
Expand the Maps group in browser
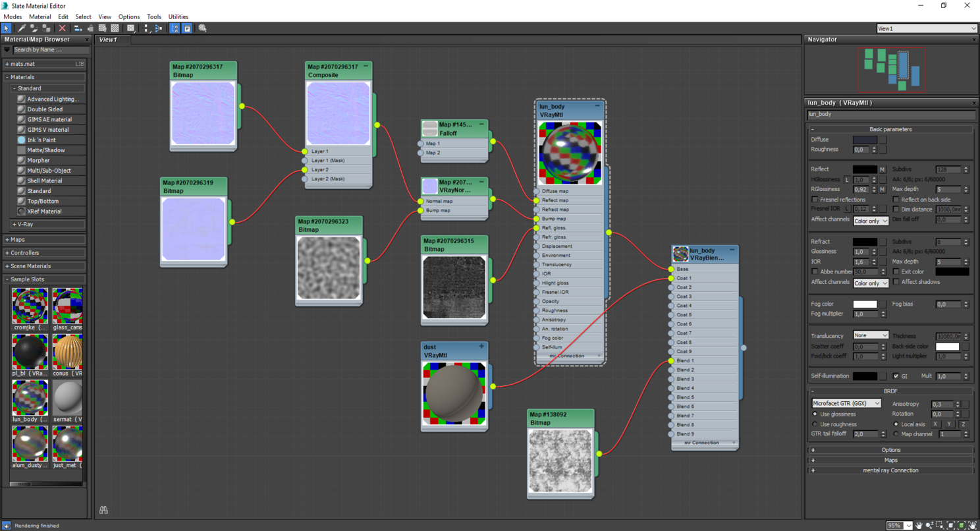click(45, 240)
